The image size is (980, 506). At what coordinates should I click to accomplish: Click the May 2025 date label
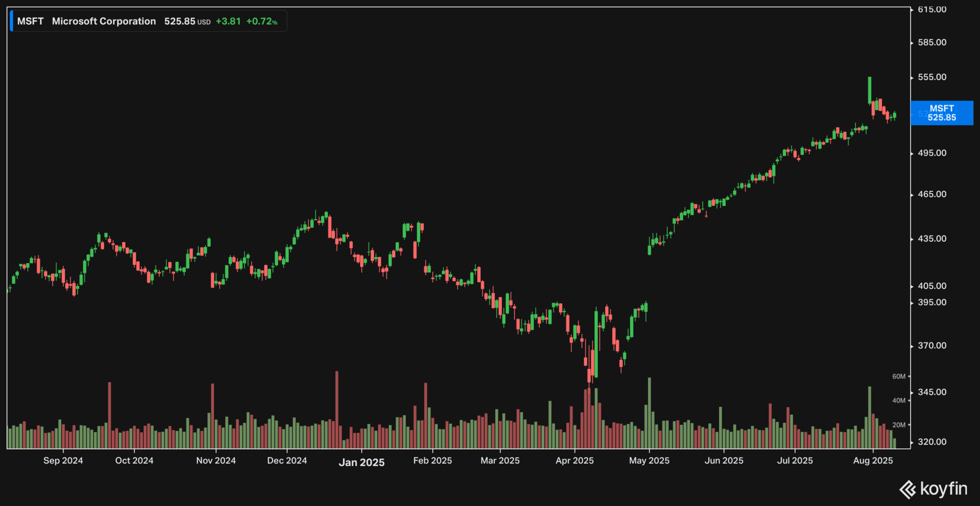tap(649, 461)
